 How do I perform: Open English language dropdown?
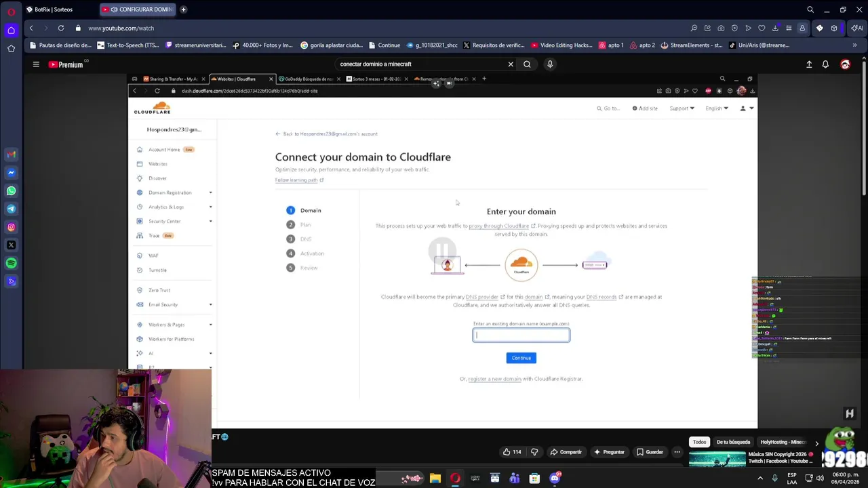pos(717,108)
